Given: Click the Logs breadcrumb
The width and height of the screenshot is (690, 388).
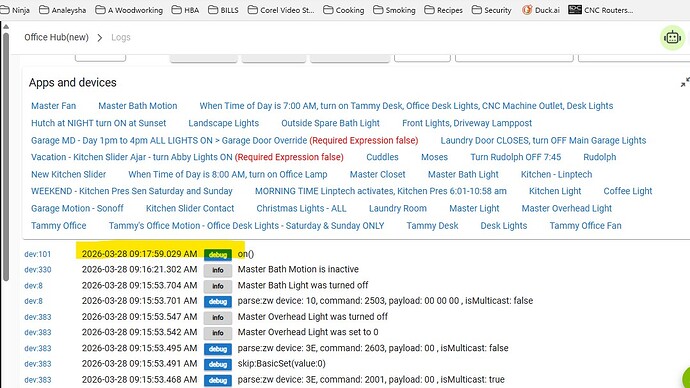Looking at the screenshot, I should click(121, 37).
